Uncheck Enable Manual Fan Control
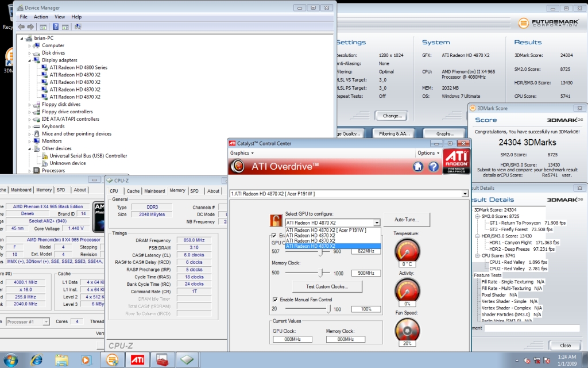The height and width of the screenshot is (368, 588). click(275, 300)
